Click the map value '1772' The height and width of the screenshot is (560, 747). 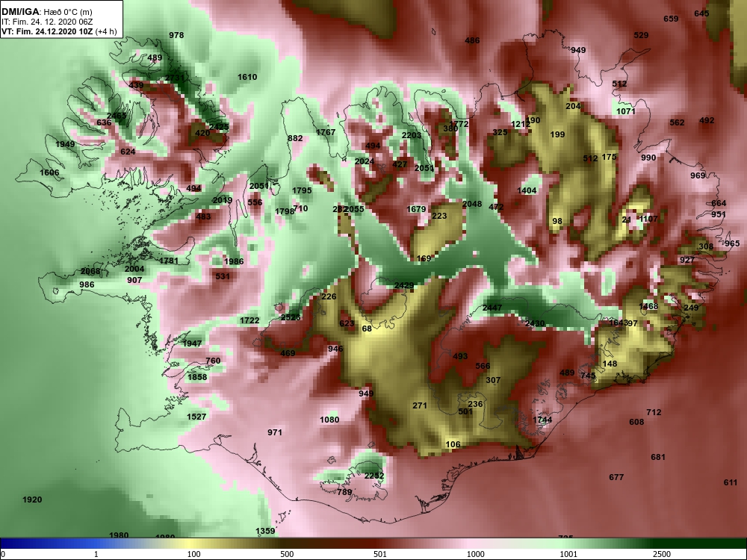[459, 124]
